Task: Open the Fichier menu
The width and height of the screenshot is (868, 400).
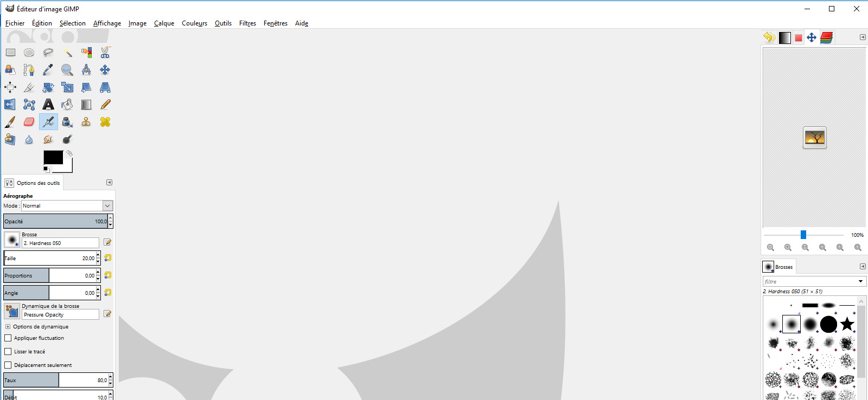Action: point(15,23)
